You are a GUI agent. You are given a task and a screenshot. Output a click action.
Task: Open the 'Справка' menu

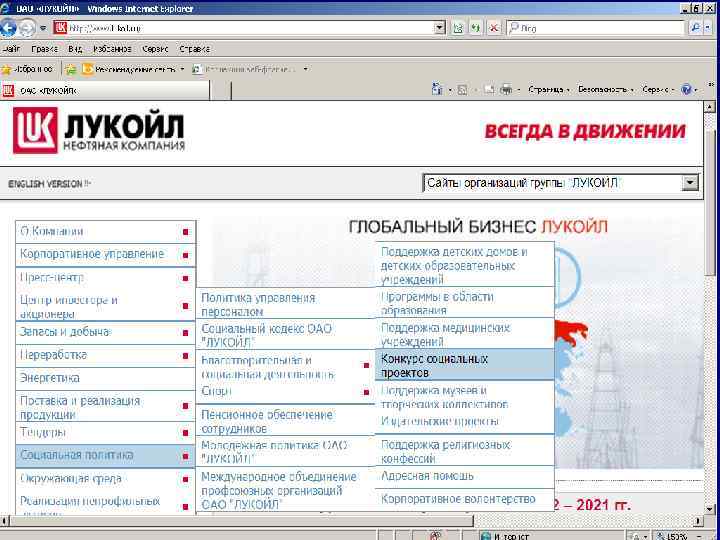click(x=195, y=49)
